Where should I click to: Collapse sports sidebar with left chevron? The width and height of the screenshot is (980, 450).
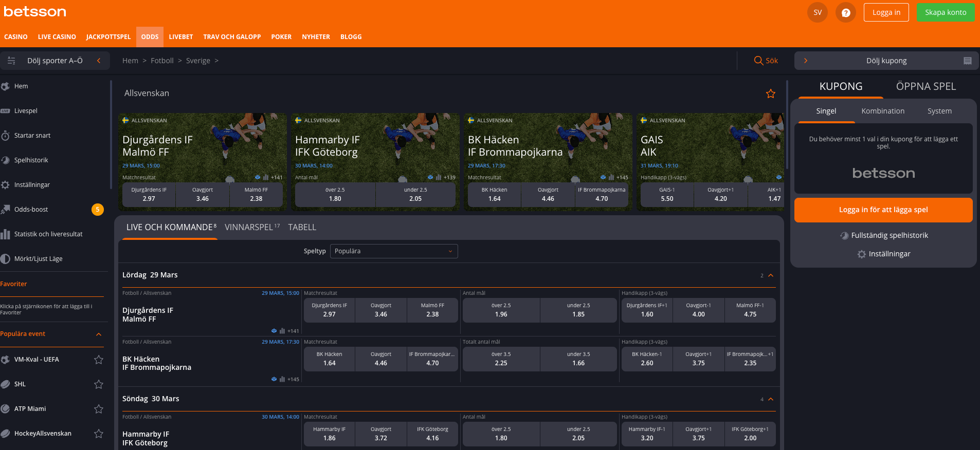(99, 61)
